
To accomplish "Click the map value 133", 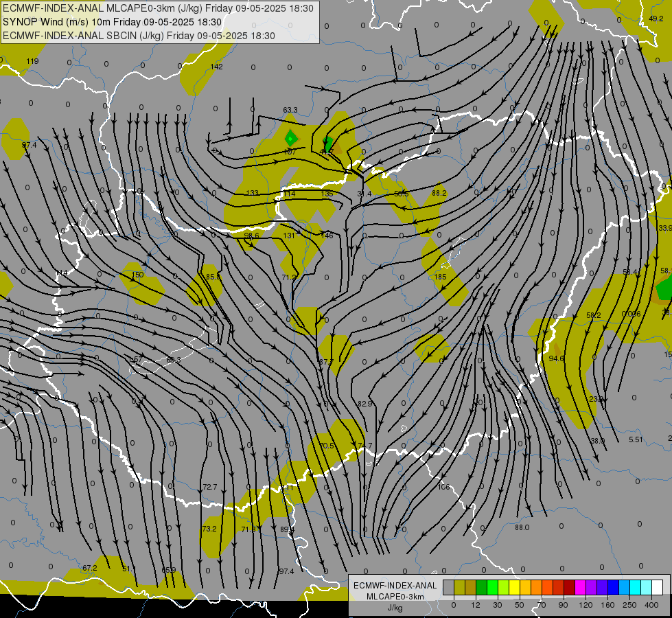I will click(x=253, y=193).
